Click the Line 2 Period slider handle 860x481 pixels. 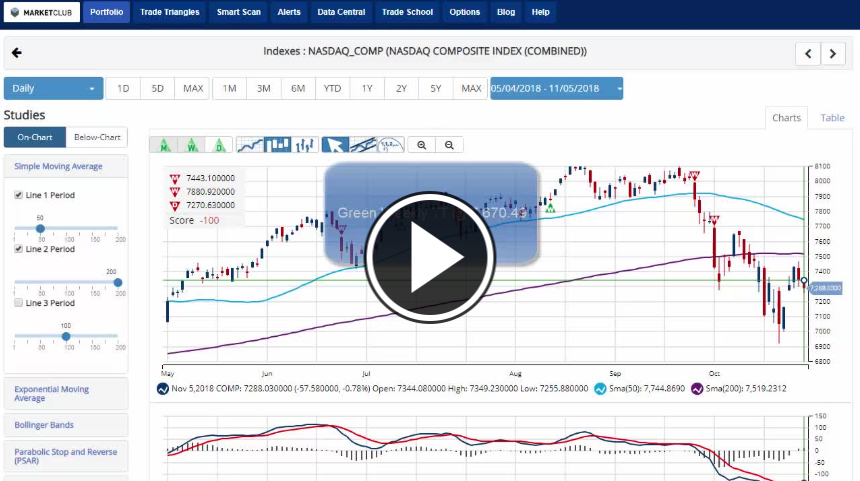[118, 282]
